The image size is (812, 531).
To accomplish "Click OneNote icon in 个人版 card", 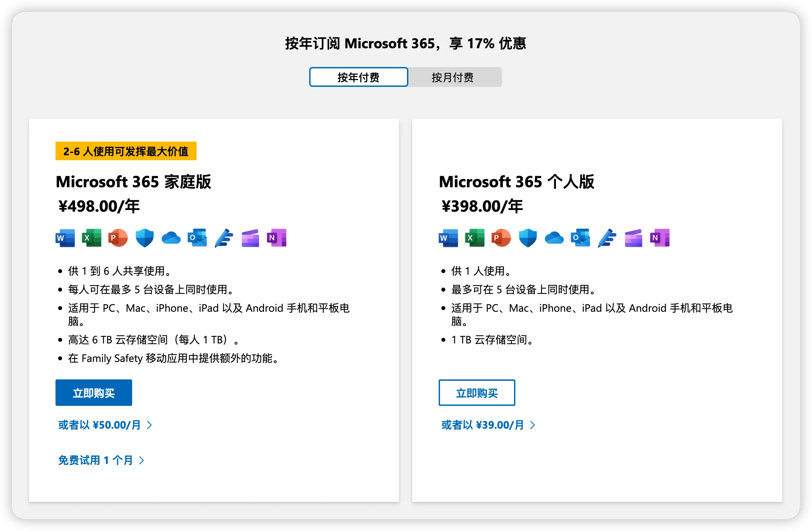I will (x=660, y=238).
